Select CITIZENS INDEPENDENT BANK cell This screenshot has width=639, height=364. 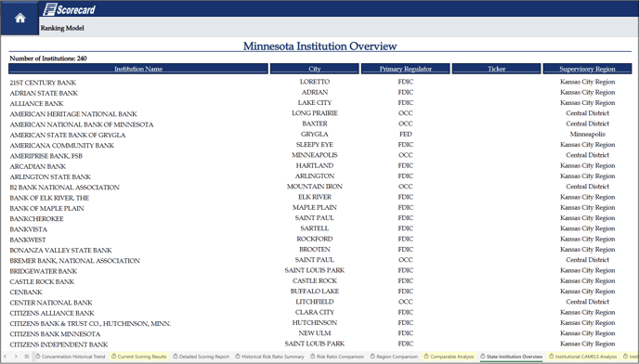click(59, 344)
